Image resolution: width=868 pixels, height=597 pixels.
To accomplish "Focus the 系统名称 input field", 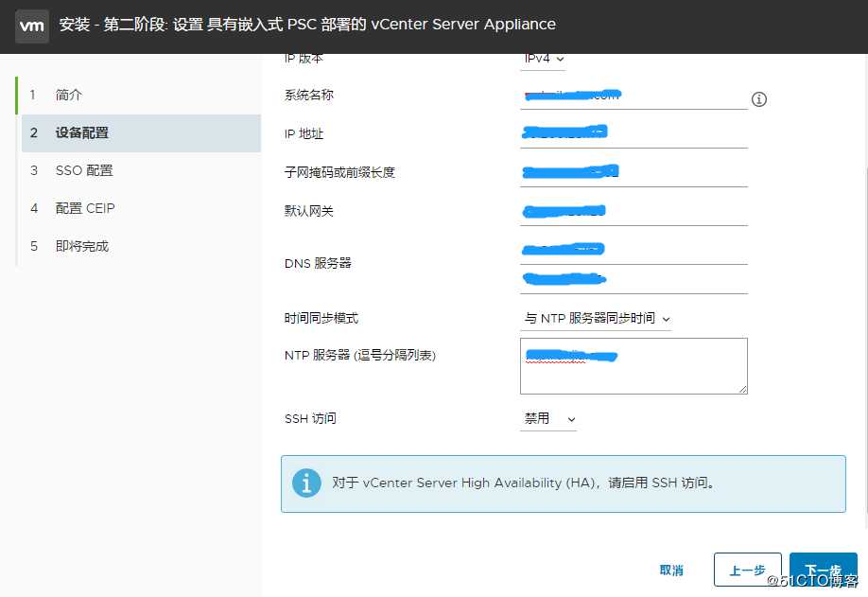I will [x=634, y=97].
